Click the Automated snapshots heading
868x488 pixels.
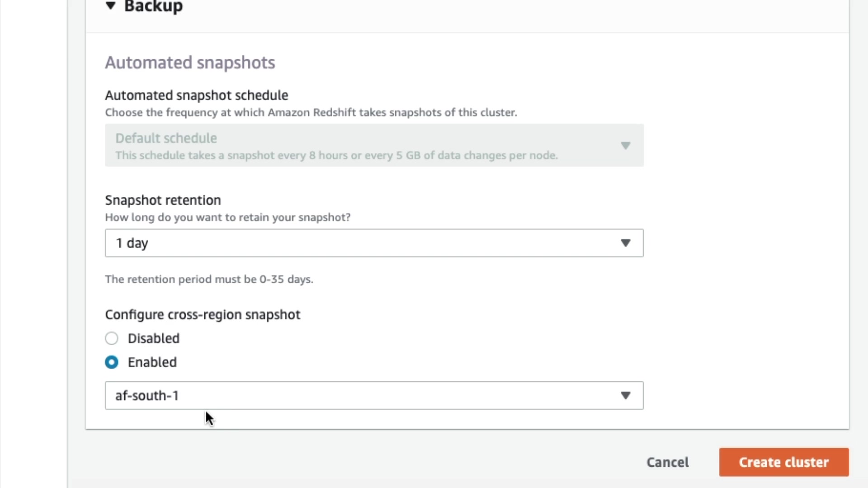(x=190, y=62)
